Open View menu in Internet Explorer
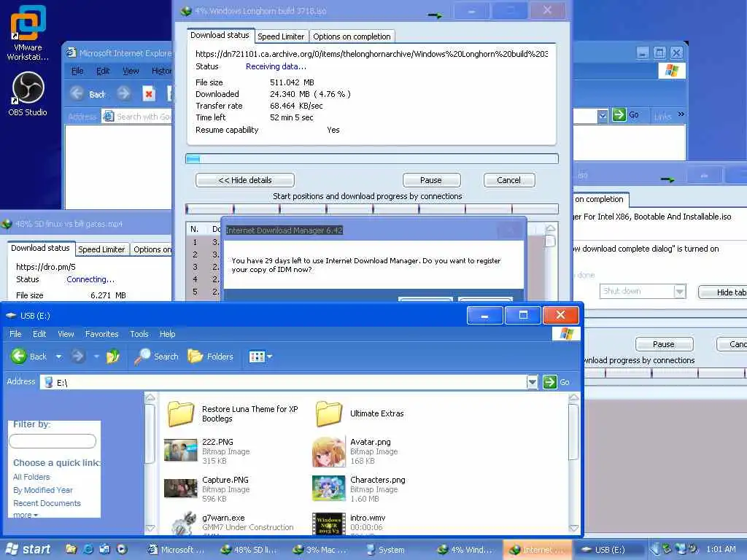 click(x=131, y=71)
